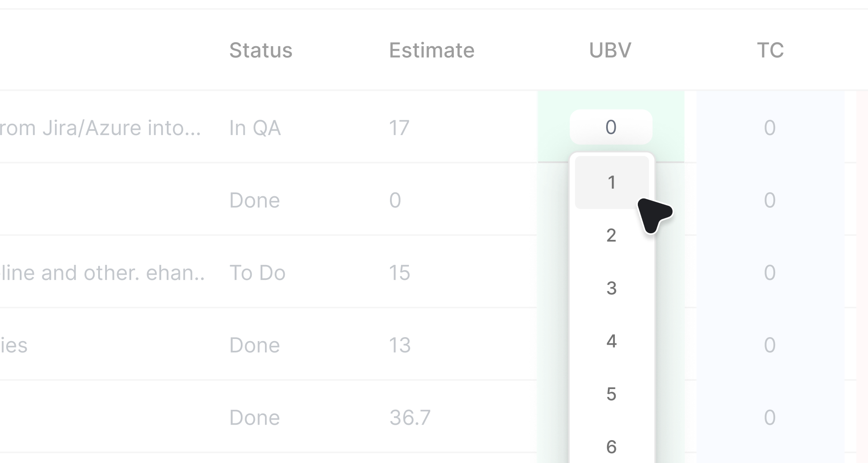Image resolution: width=868 pixels, height=463 pixels.
Task: Click the In QA status cell
Action: 255,128
